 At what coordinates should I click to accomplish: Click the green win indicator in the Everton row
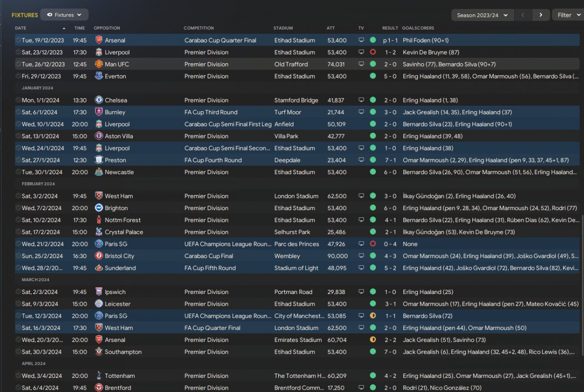[x=373, y=76]
